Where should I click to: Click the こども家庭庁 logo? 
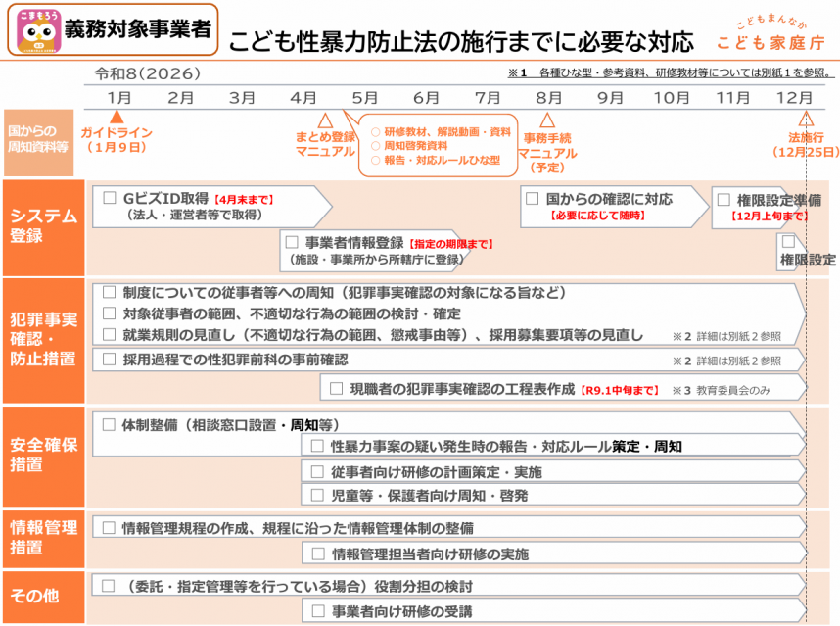(771, 33)
